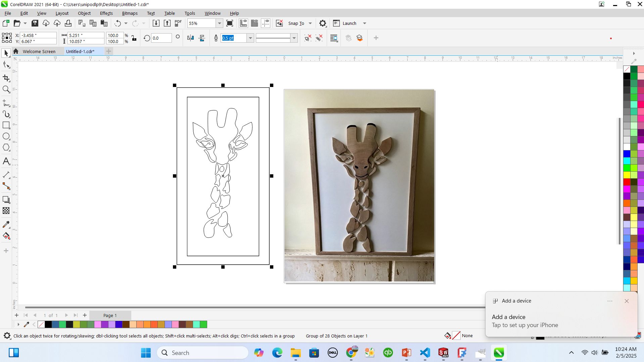Expand the Undo history dropdown arrow

point(126,23)
